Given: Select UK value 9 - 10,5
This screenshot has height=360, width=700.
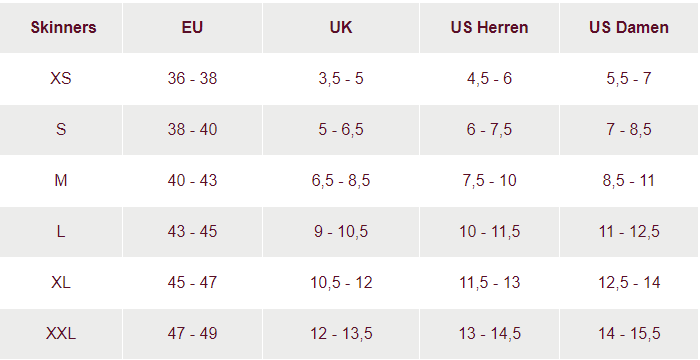Looking at the screenshot, I should [341, 231].
